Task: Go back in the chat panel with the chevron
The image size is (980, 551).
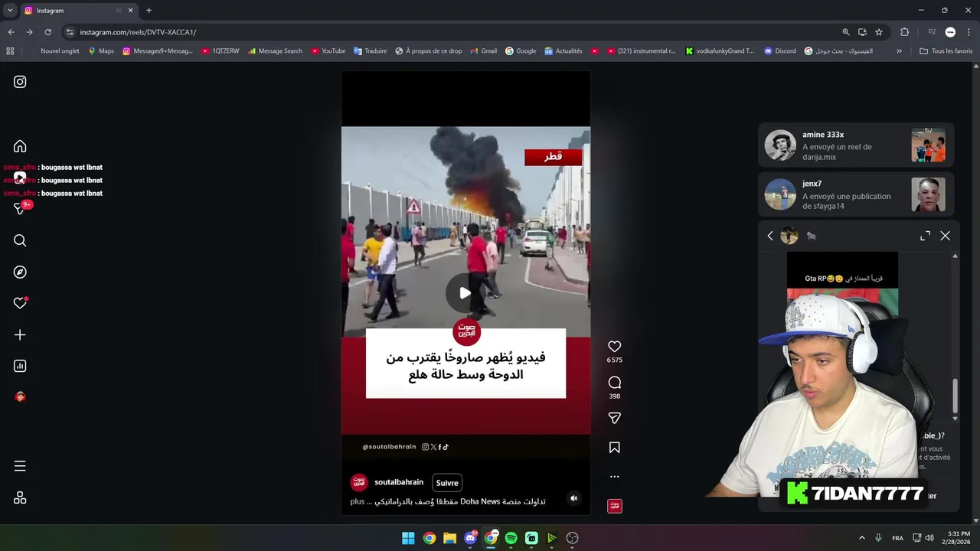Action: [x=770, y=236]
